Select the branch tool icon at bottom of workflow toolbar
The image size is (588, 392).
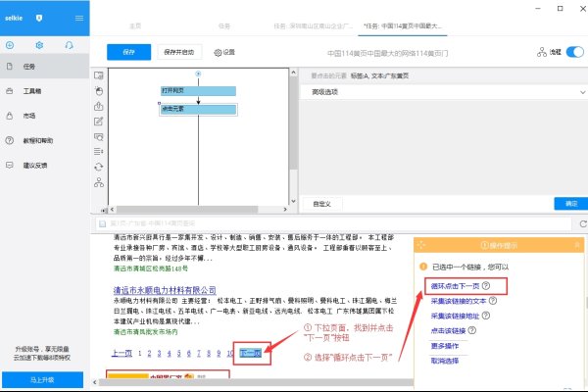click(99, 182)
